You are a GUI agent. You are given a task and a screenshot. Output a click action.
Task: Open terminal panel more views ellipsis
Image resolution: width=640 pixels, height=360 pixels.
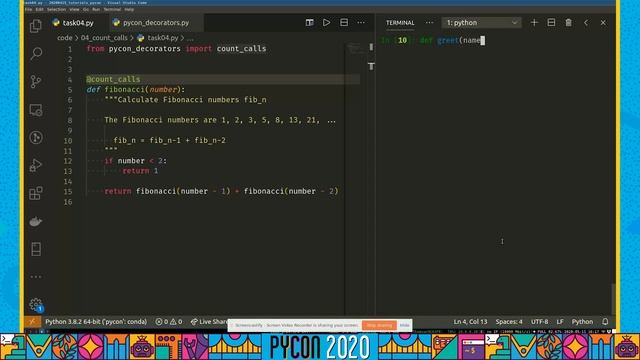pos(429,22)
